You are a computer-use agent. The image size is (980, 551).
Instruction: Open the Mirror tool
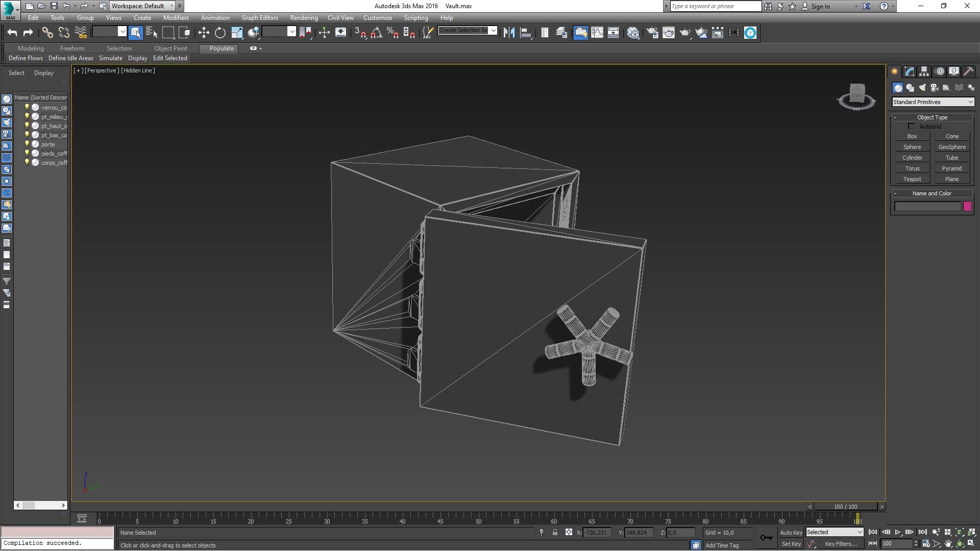509,33
